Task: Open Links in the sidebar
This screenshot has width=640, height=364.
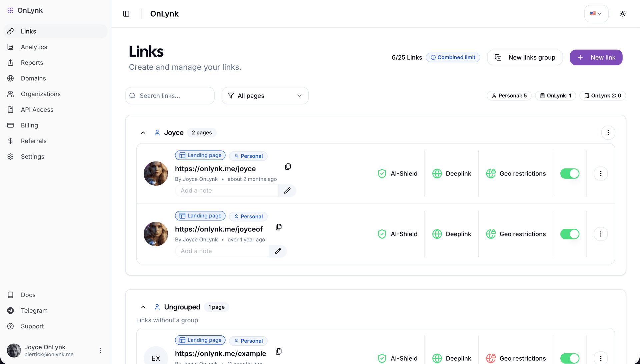Action: pyautogui.click(x=55, y=31)
